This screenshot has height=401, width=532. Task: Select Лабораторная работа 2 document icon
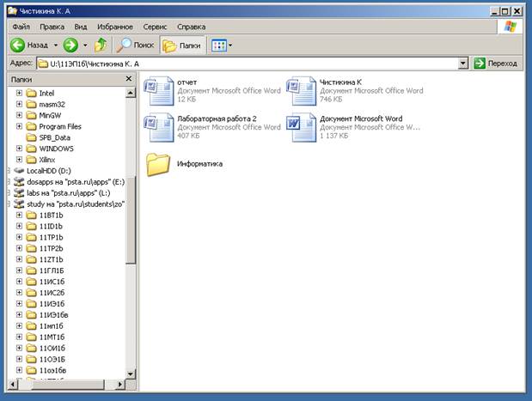click(159, 126)
